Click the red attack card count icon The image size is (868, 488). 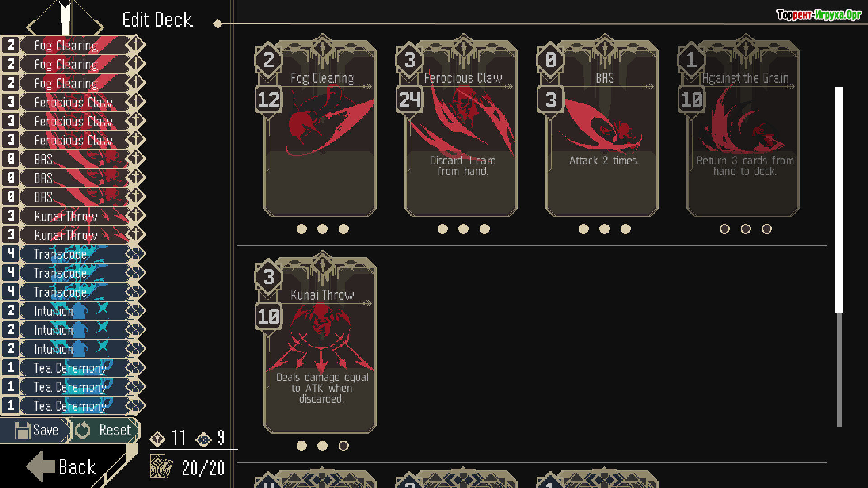(x=157, y=438)
